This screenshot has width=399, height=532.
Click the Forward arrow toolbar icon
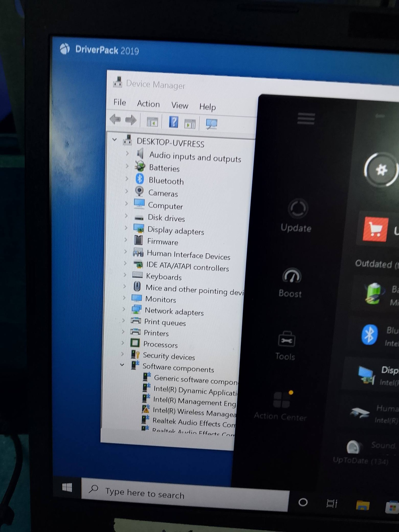point(131,120)
